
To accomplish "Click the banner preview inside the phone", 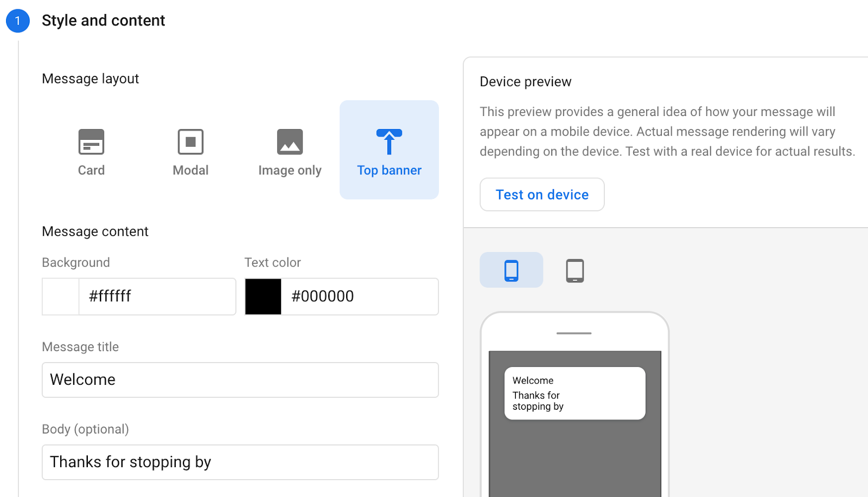I will point(575,392).
